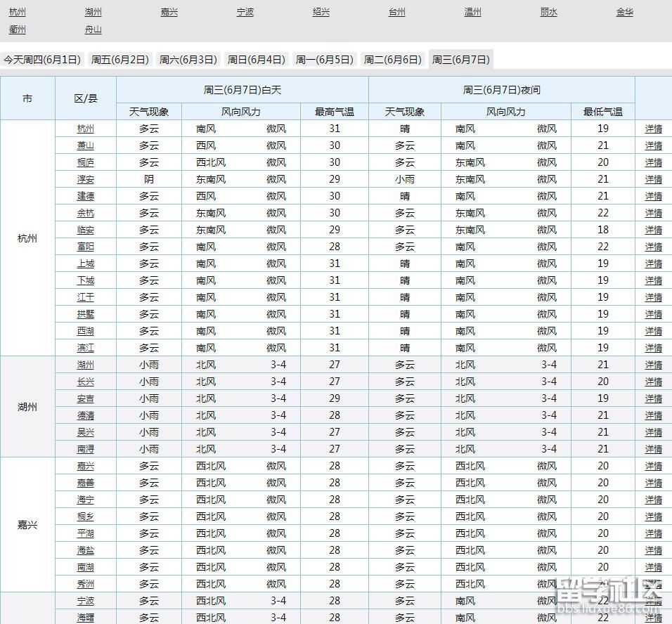
Task: Open the 详情 link for 杭州 row
Action: [653, 129]
